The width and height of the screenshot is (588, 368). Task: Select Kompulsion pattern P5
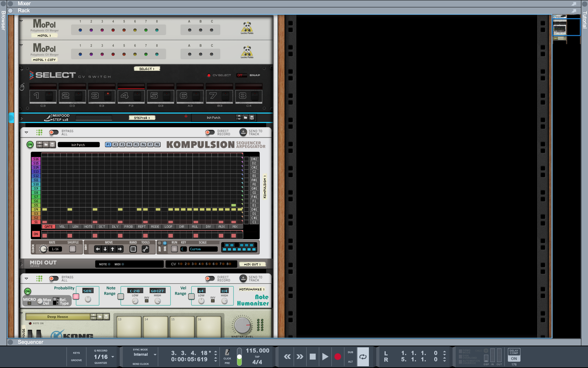(136, 145)
